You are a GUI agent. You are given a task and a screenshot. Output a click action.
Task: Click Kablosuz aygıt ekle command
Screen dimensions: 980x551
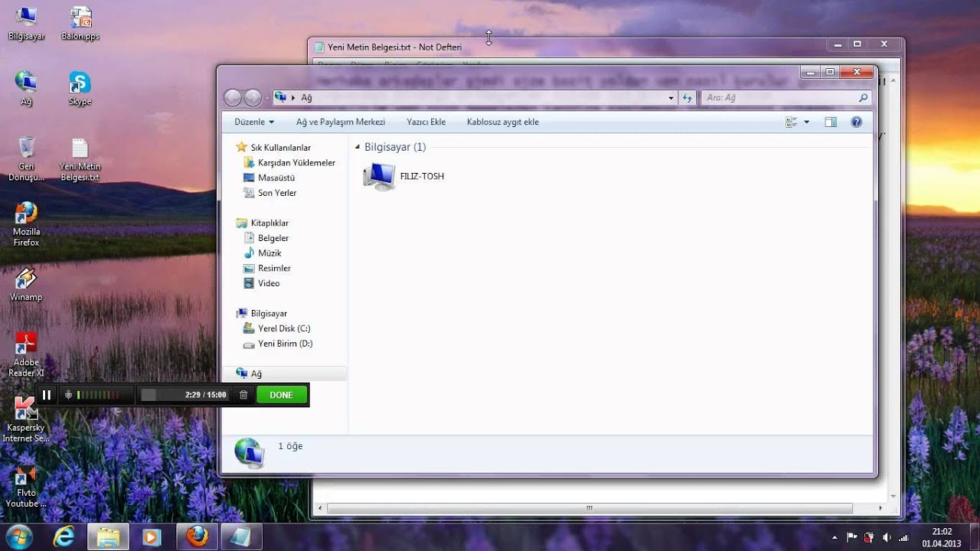pyautogui.click(x=503, y=122)
